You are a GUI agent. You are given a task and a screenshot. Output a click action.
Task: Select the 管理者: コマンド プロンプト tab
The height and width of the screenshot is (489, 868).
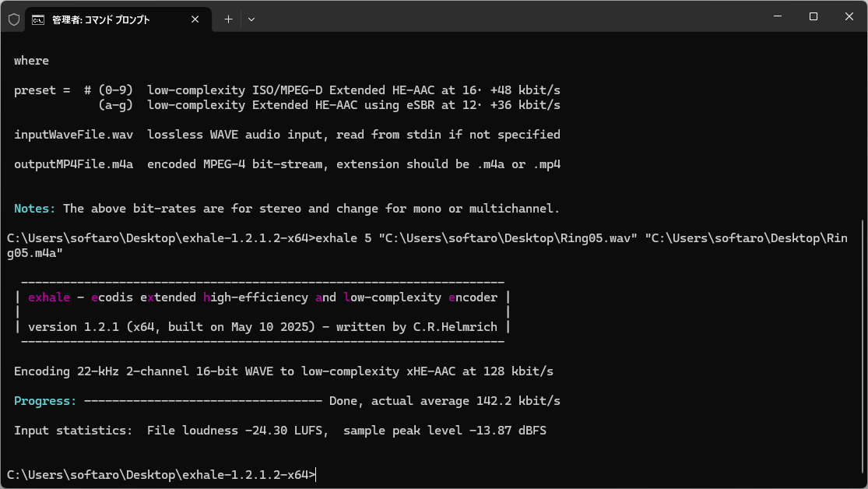[118, 19]
